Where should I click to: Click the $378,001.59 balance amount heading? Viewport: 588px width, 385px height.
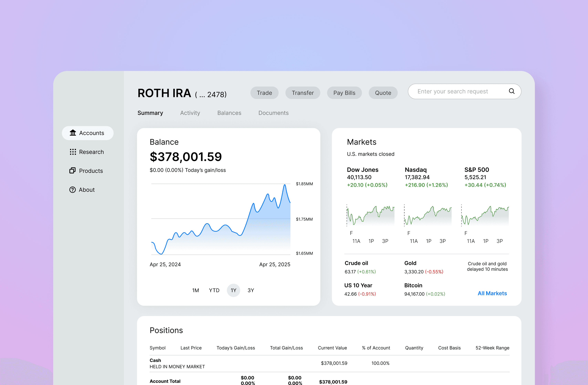point(186,157)
